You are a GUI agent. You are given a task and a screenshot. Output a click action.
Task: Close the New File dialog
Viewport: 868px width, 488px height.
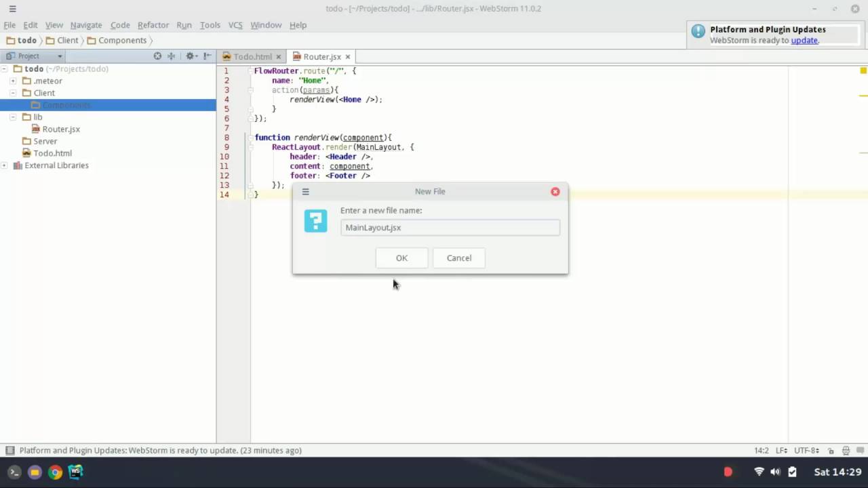(555, 192)
